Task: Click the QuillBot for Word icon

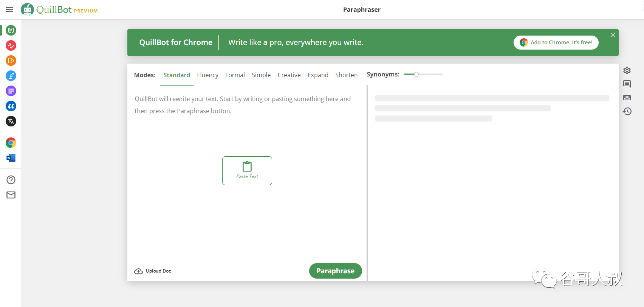Action: [x=11, y=158]
